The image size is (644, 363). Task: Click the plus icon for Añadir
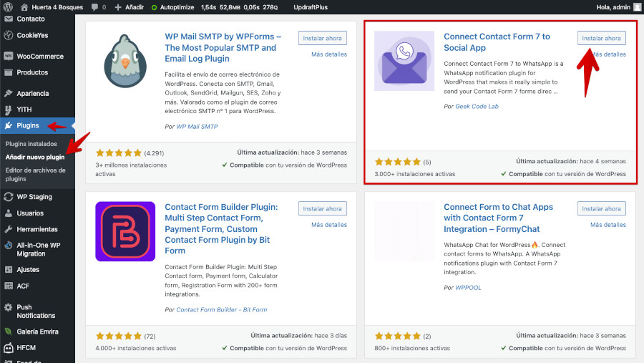coord(118,7)
